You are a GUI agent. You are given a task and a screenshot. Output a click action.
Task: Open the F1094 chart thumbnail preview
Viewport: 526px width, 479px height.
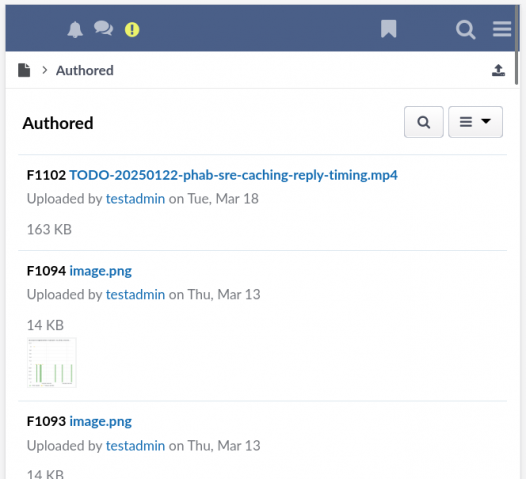(52, 363)
